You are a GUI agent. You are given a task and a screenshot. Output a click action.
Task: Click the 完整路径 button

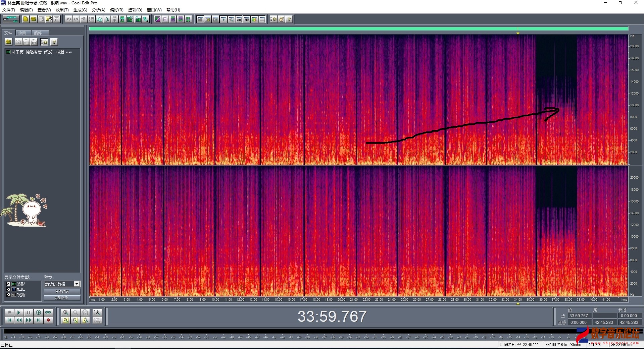pos(62,298)
